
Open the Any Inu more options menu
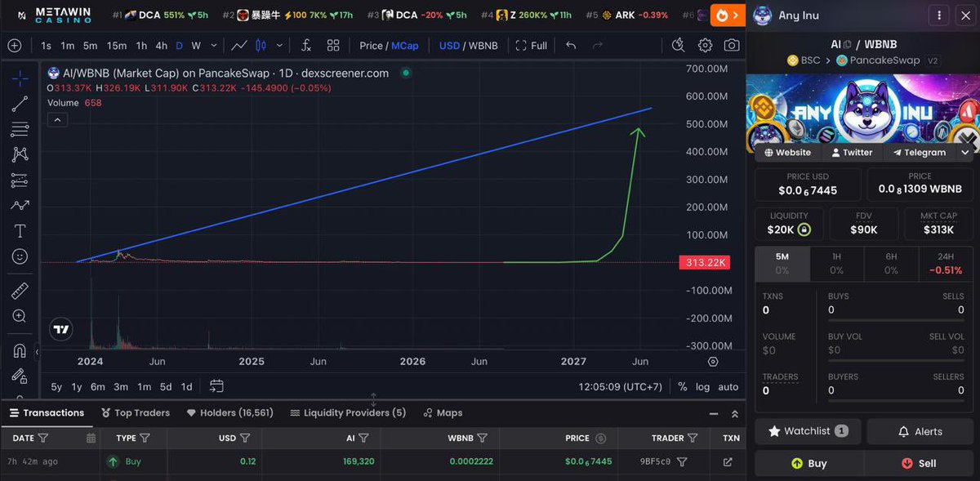click(x=939, y=16)
